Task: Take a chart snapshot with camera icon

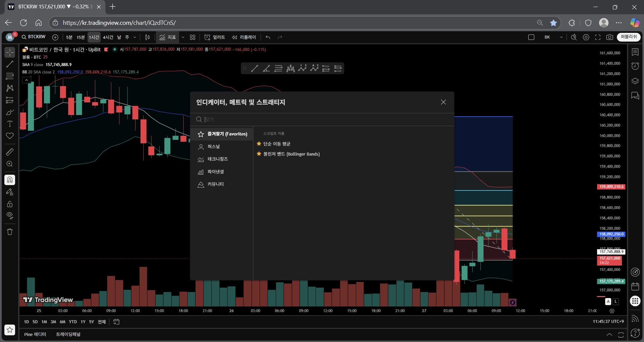Action: [610, 37]
